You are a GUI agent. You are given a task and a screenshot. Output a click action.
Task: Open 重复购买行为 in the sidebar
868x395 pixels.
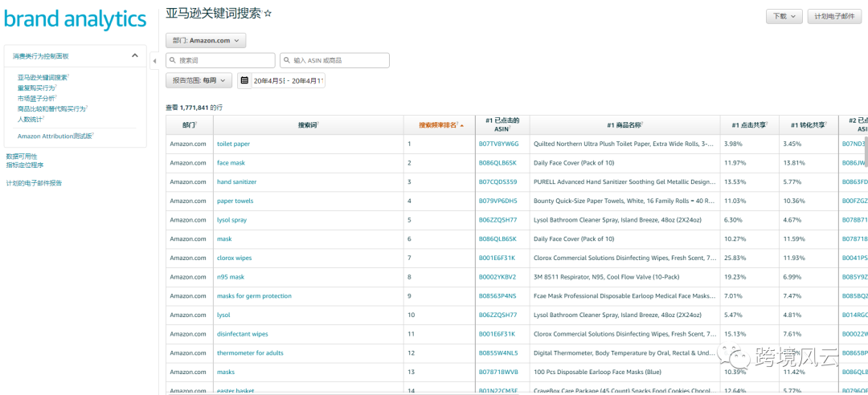coord(36,88)
